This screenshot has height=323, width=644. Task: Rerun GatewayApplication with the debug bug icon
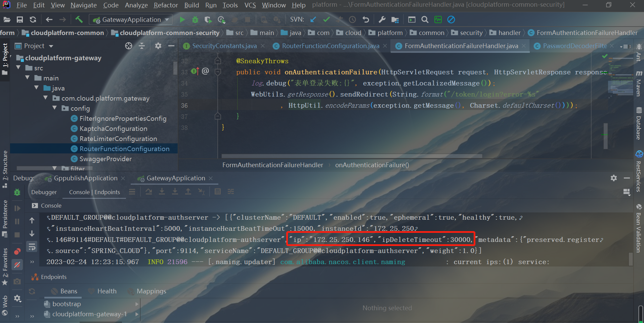[x=17, y=192]
